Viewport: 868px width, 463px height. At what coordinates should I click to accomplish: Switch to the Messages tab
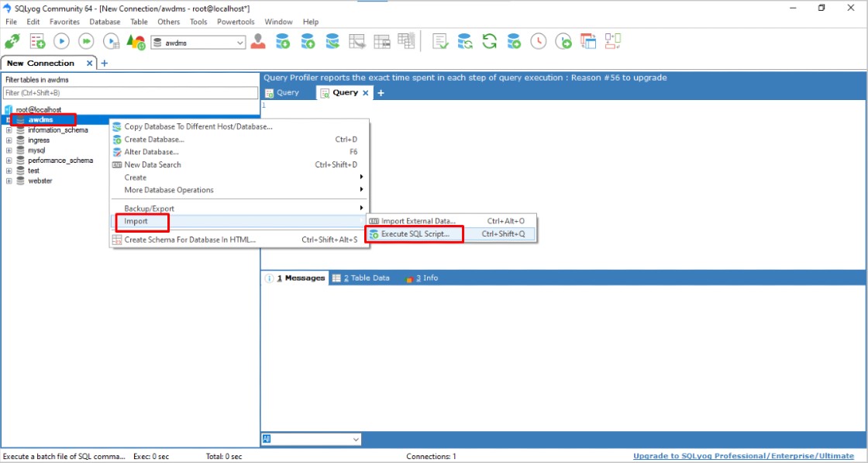[295, 278]
